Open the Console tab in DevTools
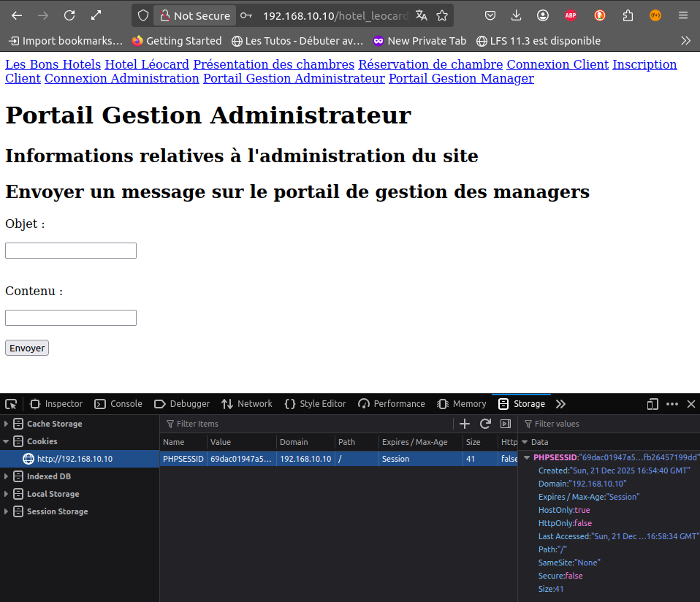The image size is (700, 602). (x=118, y=404)
